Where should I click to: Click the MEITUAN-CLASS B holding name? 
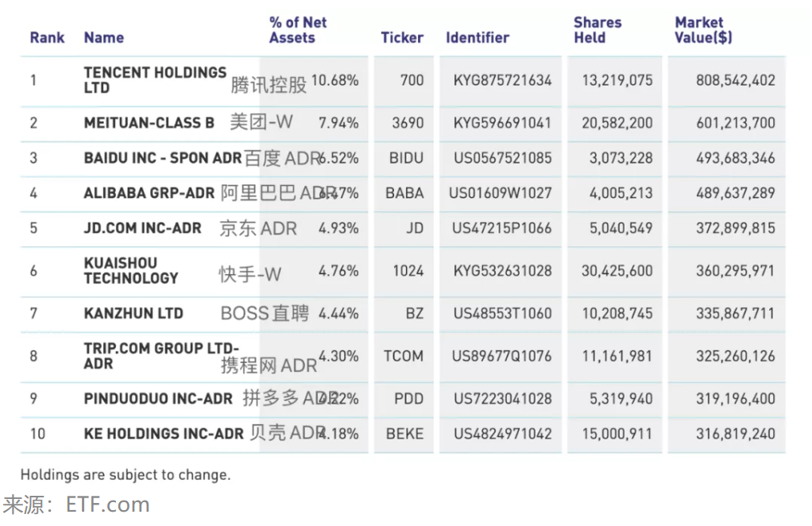[149, 123]
